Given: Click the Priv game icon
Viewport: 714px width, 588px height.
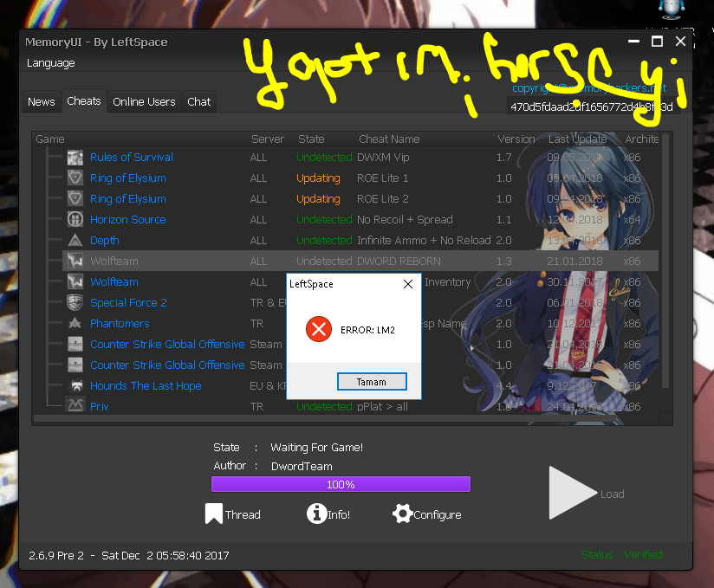Looking at the screenshot, I should click(75, 405).
